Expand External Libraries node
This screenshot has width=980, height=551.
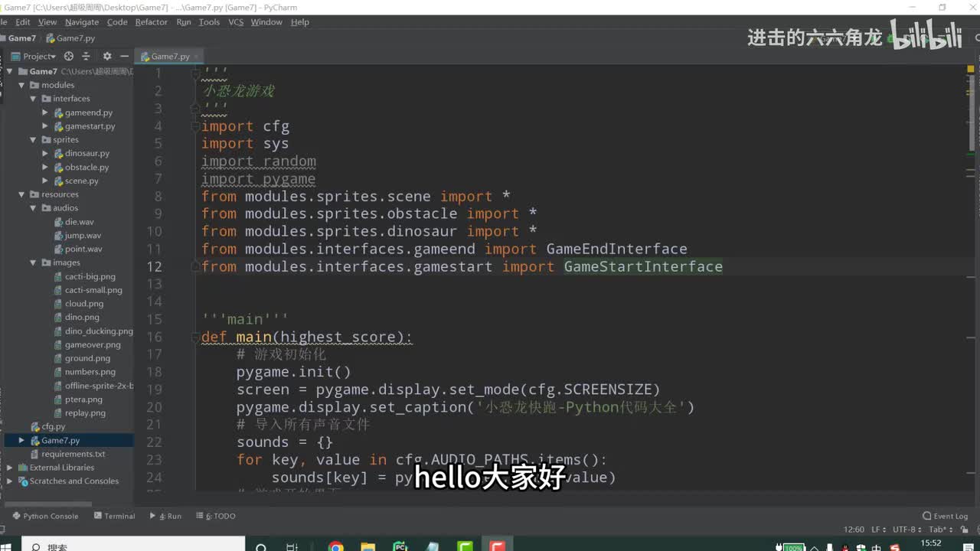10,468
